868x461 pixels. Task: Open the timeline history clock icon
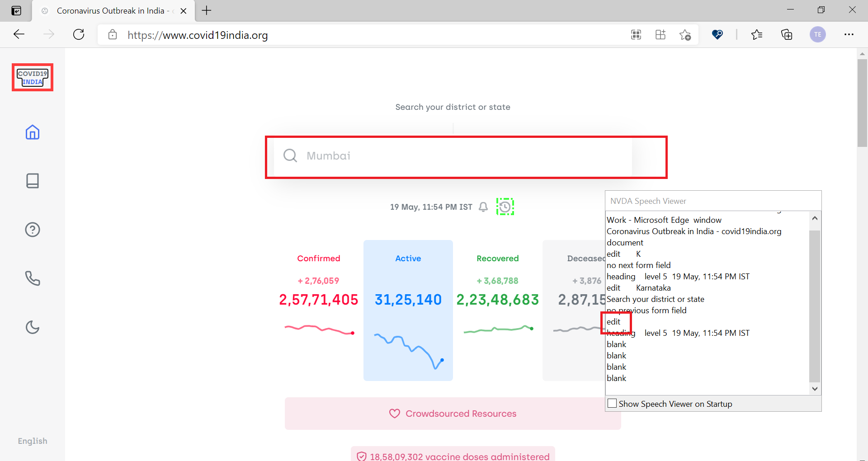pyautogui.click(x=505, y=207)
